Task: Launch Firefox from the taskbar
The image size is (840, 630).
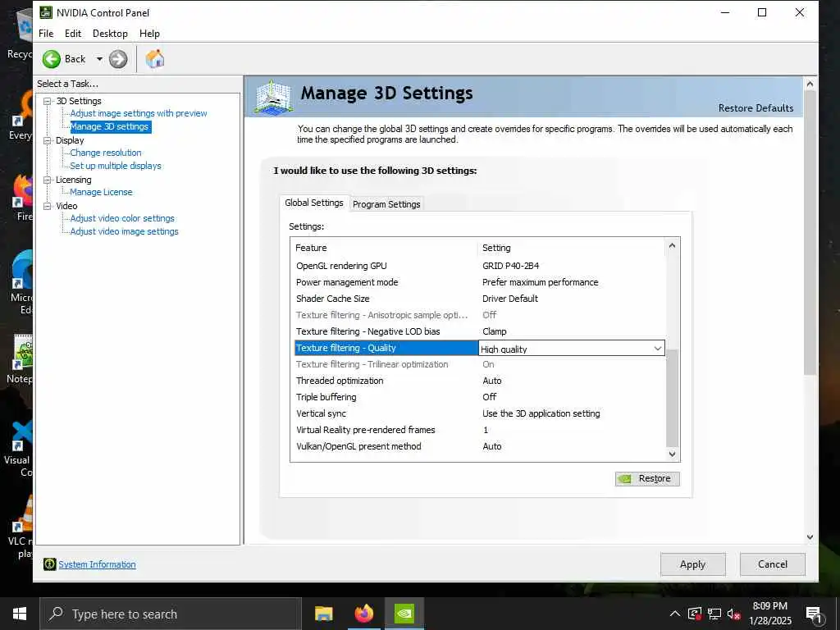Action: (x=363, y=614)
